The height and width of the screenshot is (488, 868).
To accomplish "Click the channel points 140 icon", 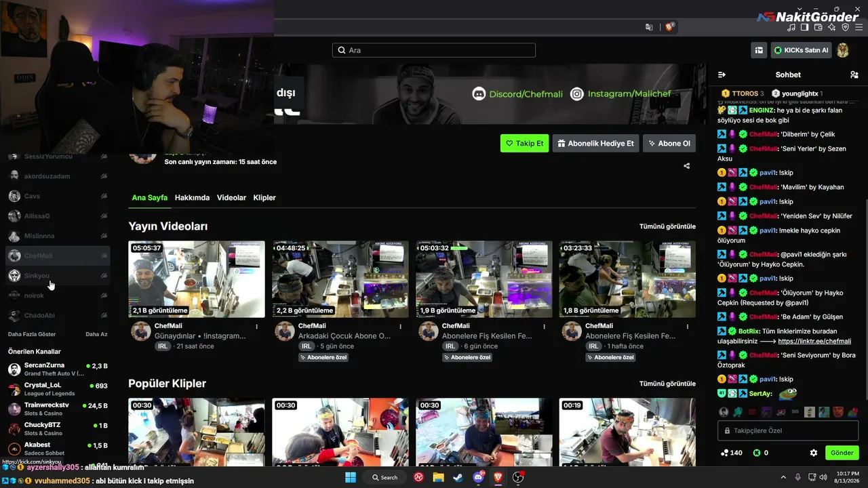I will point(725,453).
